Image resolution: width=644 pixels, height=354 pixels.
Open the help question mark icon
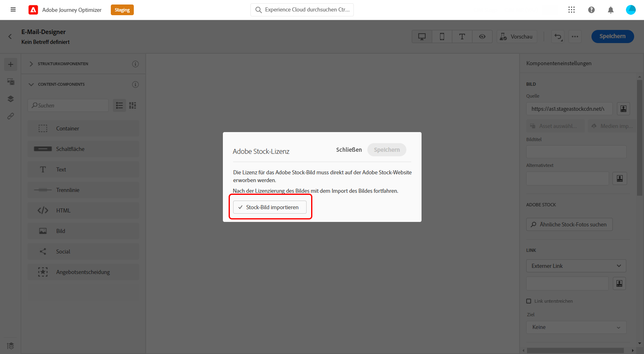click(591, 10)
